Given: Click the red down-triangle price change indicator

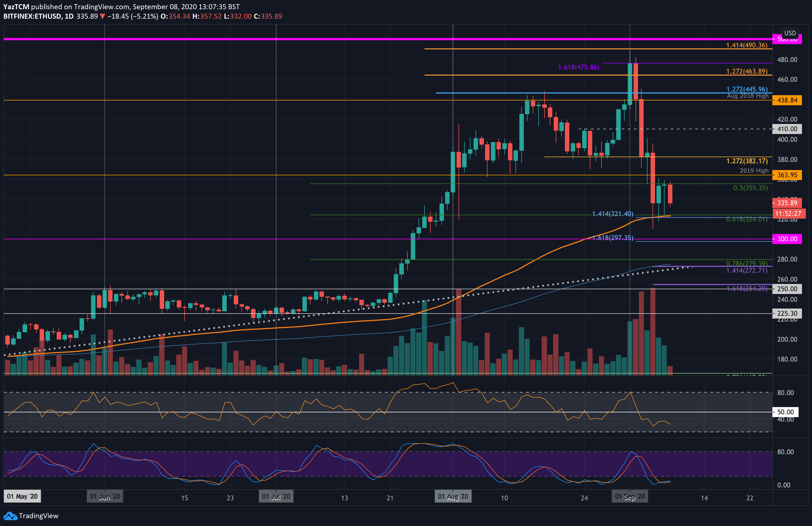Looking at the screenshot, I should tap(102, 16).
